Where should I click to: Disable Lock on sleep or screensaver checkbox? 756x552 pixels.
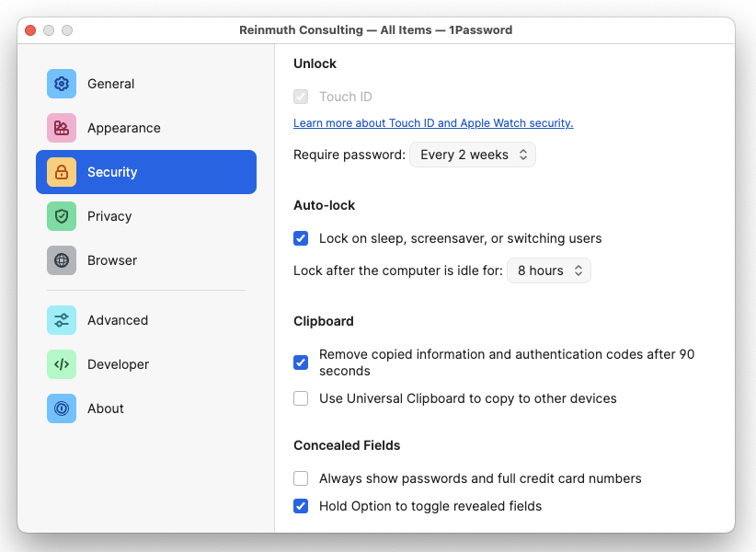tap(301, 238)
